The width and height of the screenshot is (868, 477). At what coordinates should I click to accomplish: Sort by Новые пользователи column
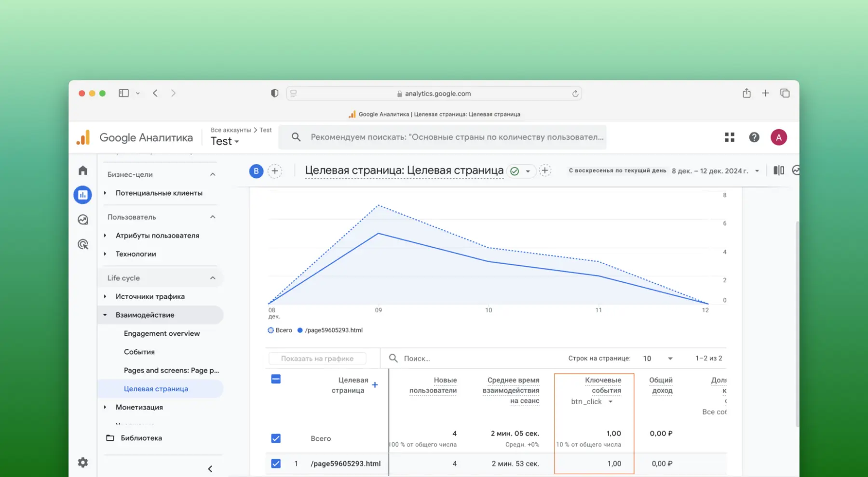click(x=433, y=385)
